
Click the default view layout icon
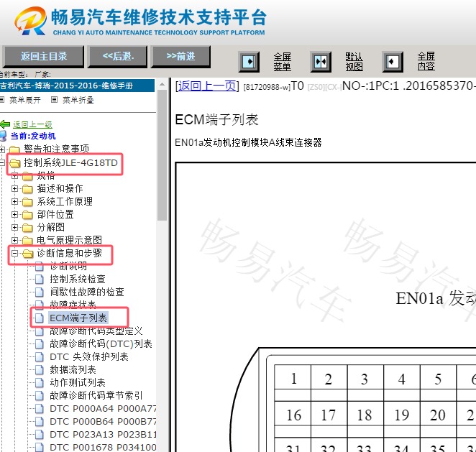[x=321, y=62]
